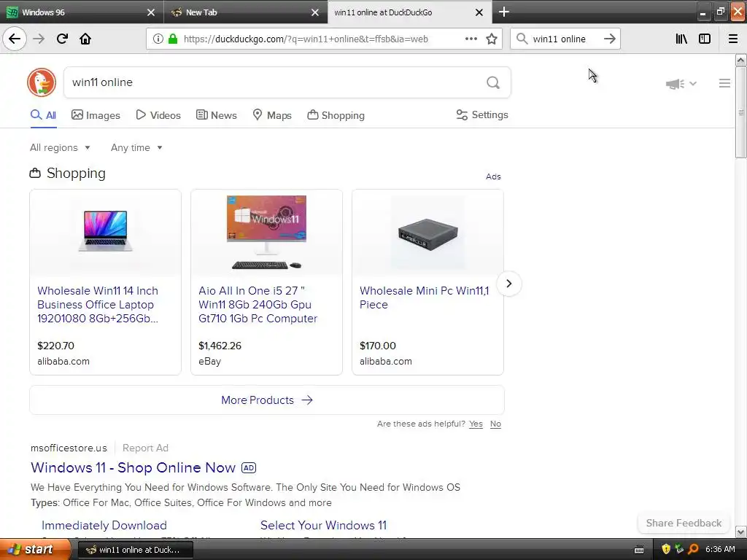Show site information icon in address bar
This screenshot has width=747, height=560.
[x=158, y=39]
